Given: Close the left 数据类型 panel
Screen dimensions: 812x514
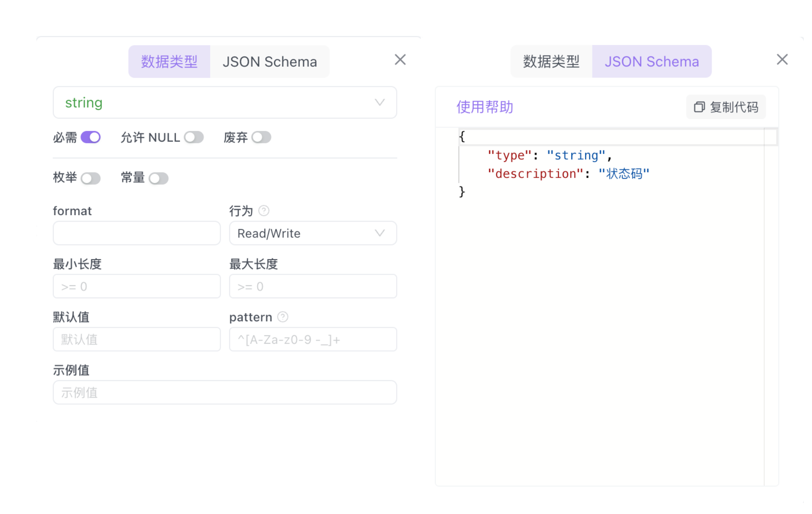Looking at the screenshot, I should click(x=400, y=60).
